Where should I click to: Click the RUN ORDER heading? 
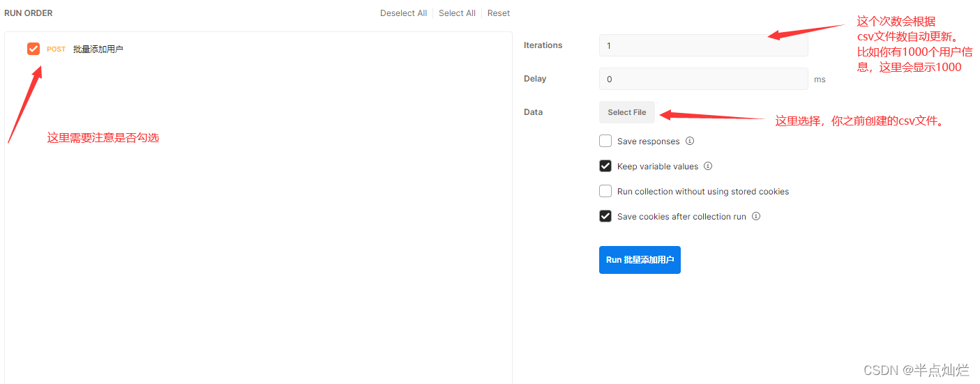(28, 13)
